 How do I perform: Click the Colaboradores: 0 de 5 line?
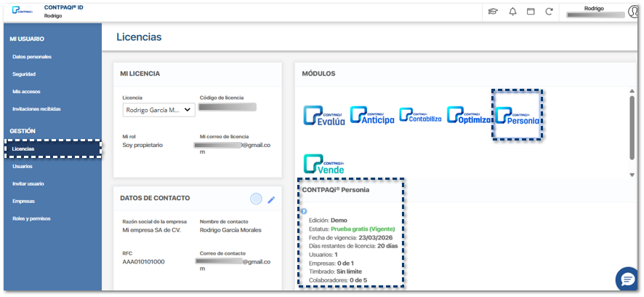(337, 280)
